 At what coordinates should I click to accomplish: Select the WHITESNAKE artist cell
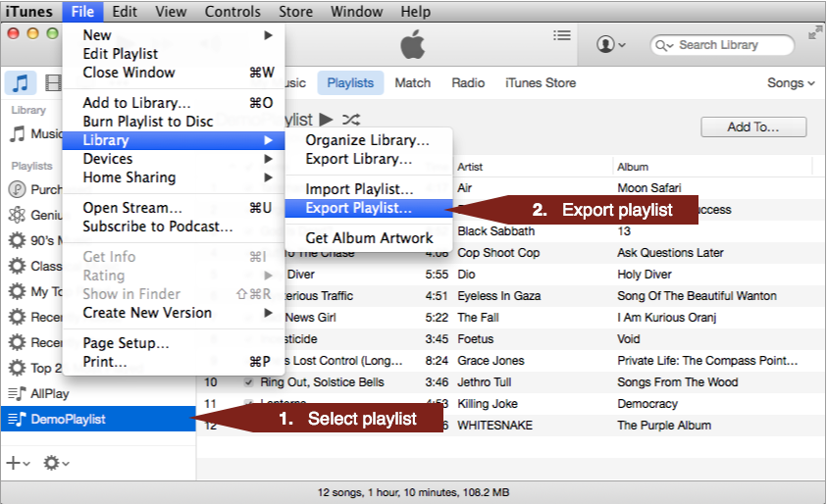click(494, 426)
